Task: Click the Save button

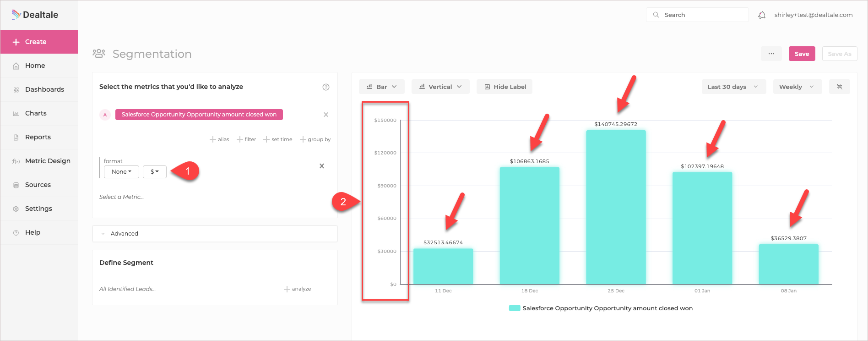Action: pos(802,54)
